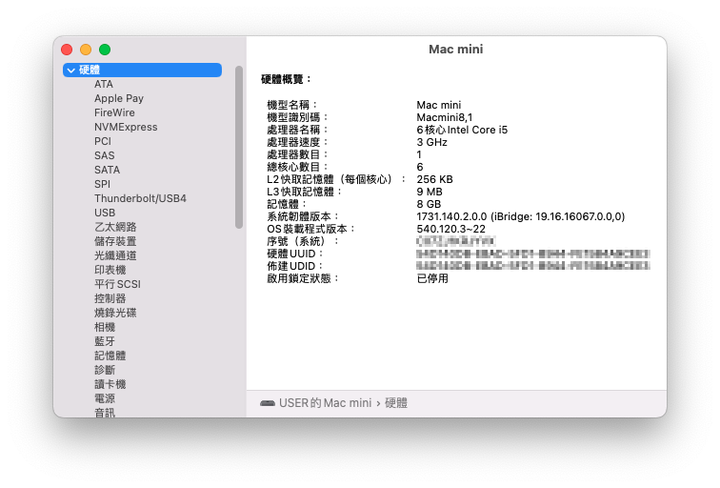Click the 540.120.3~22 OS loader version
The height and width of the screenshot is (488, 720).
(x=451, y=229)
